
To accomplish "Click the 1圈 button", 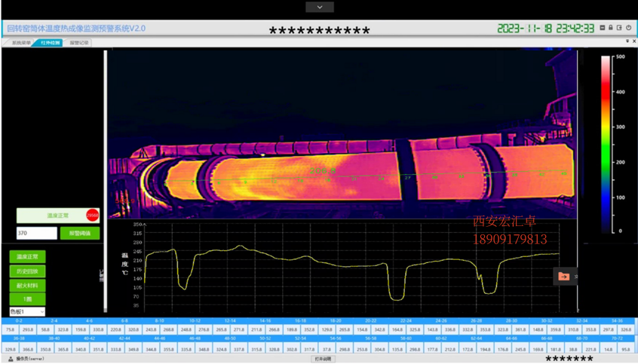I will pos(27,299).
